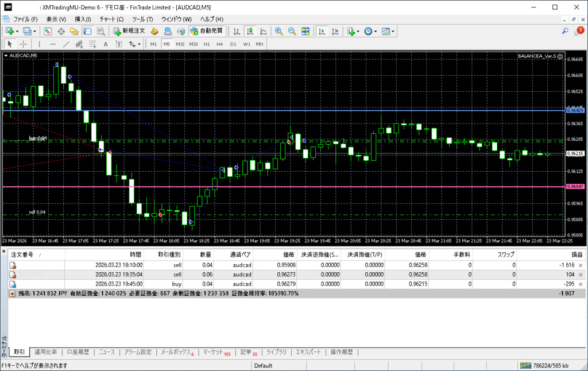
Task: Close the sell 0.04 order row
Action: (x=580, y=265)
